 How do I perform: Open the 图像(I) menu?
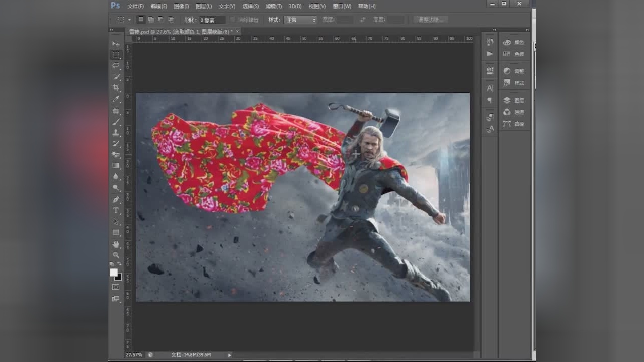pyautogui.click(x=181, y=6)
